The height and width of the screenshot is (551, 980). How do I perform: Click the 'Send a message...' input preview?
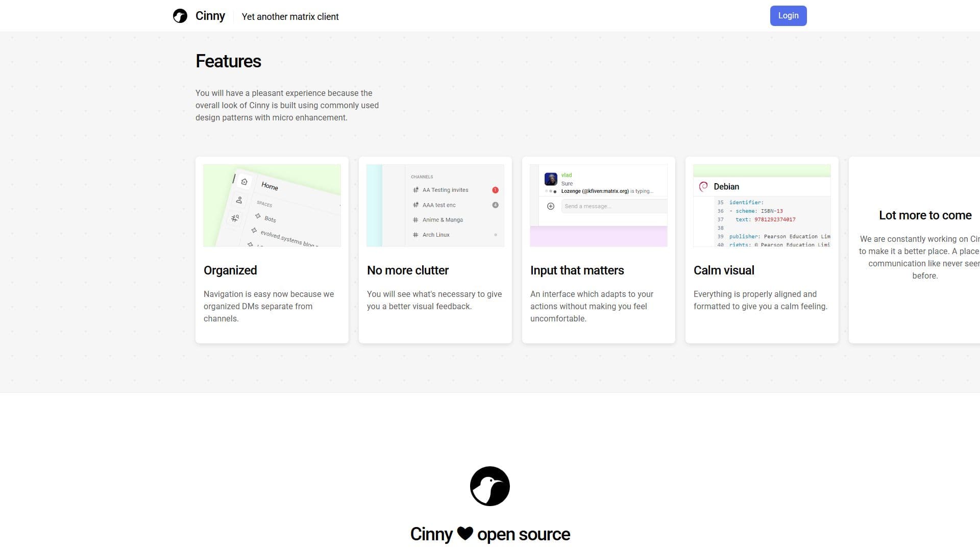point(614,206)
